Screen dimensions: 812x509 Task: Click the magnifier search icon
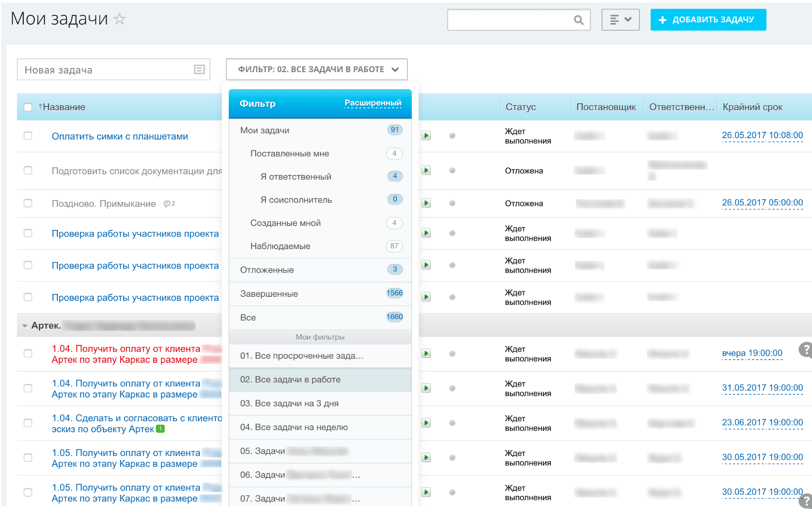[x=578, y=20]
